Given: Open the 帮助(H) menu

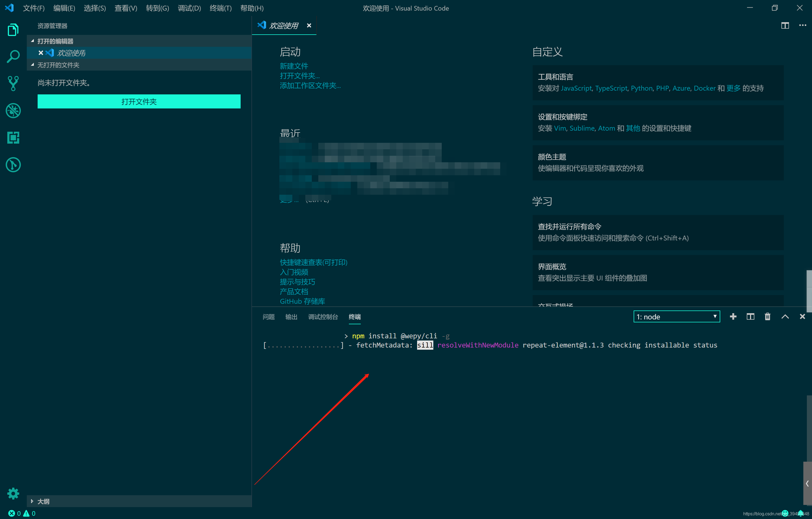Looking at the screenshot, I should click(252, 8).
